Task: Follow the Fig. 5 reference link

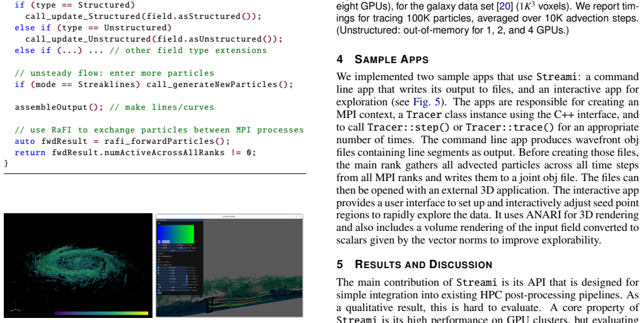Action: click(427, 102)
